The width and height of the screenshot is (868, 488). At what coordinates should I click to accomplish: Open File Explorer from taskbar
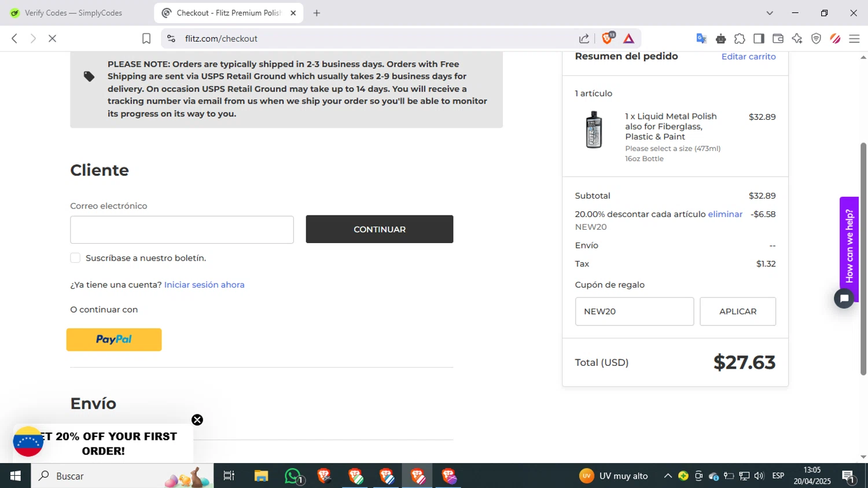click(261, 476)
